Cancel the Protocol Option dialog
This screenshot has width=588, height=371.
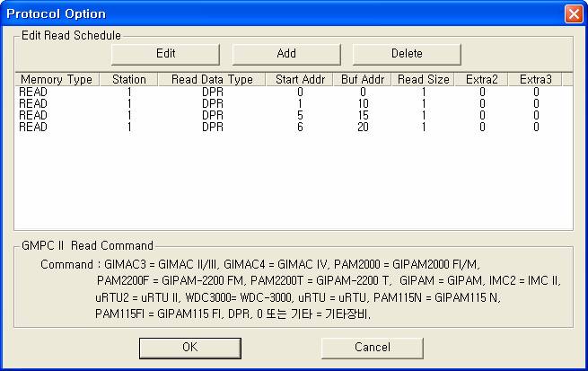(x=372, y=347)
